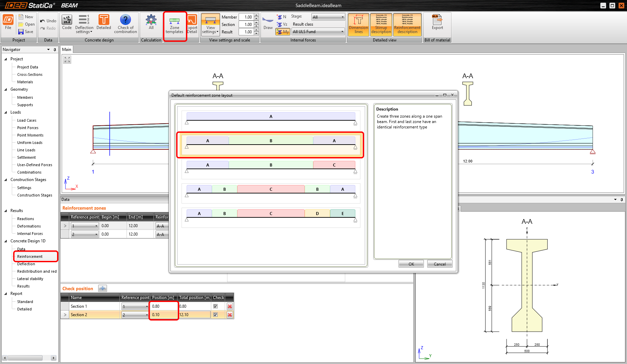This screenshot has height=364, width=627.
Task: Open the Stage dropdown
Action: [x=328, y=17]
